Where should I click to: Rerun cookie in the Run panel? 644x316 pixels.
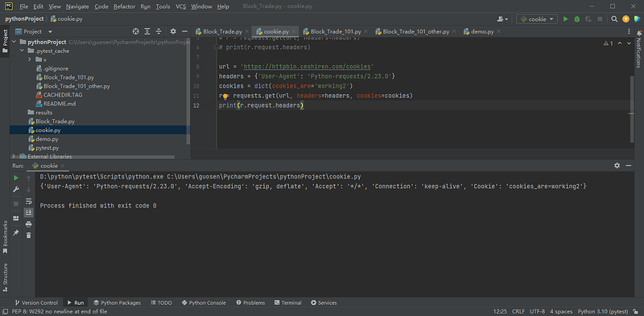[x=16, y=178]
